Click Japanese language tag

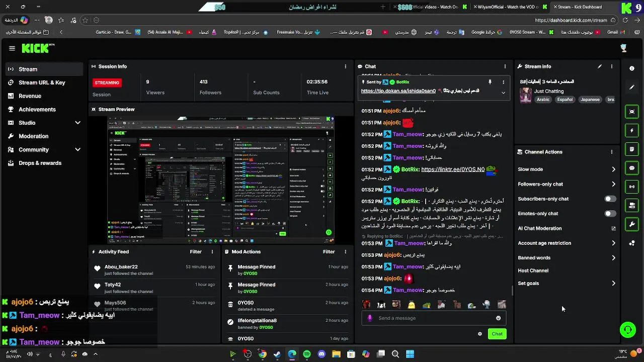[x=590, y=100]
